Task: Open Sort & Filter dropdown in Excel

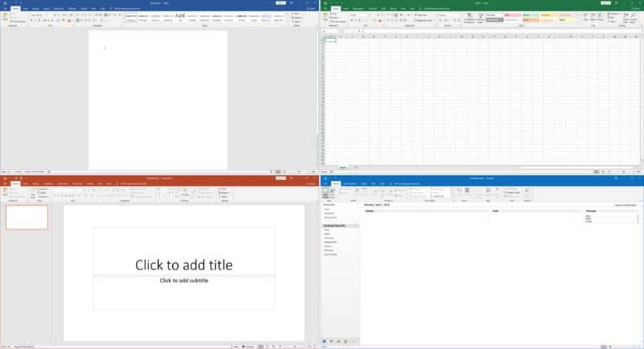Action: tap(626, 17)
